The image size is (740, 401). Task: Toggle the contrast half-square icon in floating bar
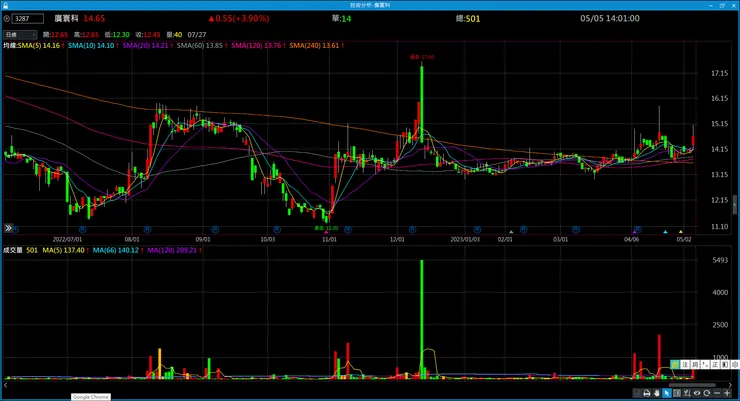tap(725, 365)
